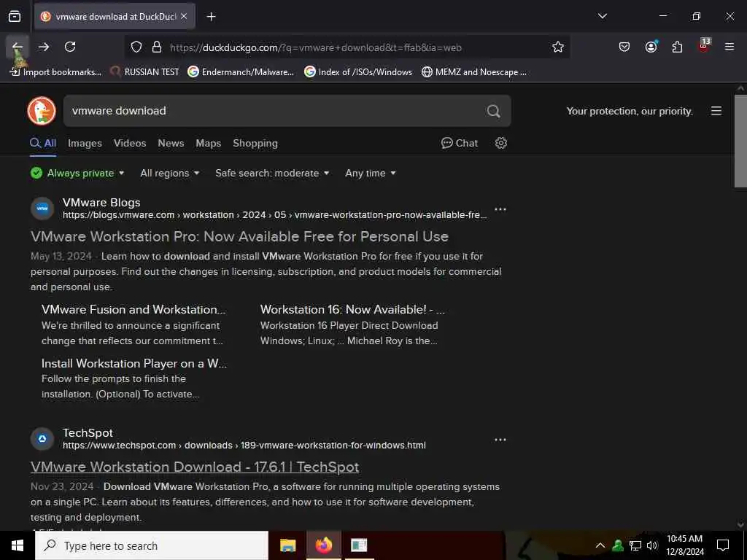Select the vmware download tab
Image resolution: width=747 pixels, height=560 pixels.
[115, 16]
